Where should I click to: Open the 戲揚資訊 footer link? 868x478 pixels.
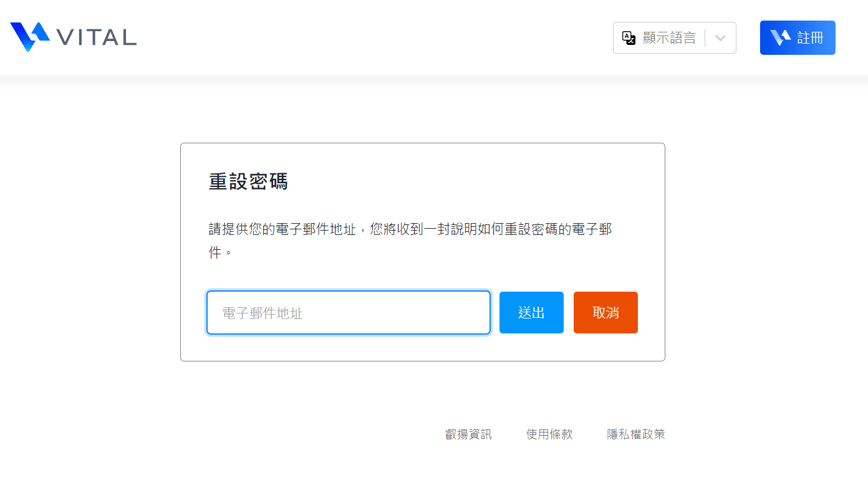point(468,434)
